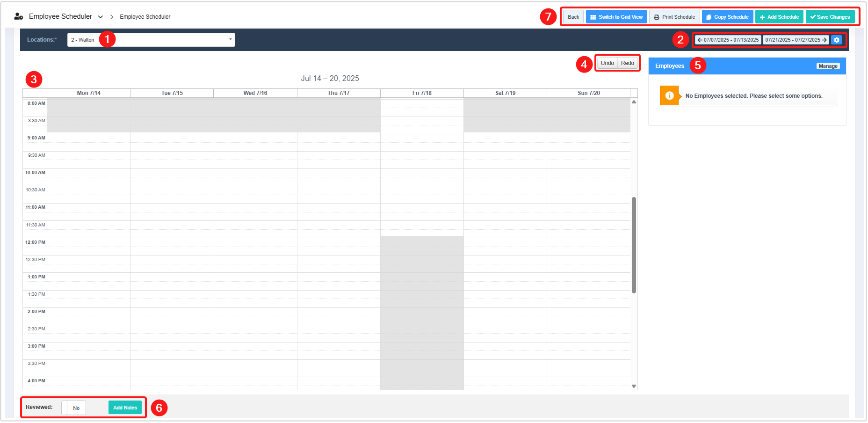Save changes with the checkmark button
Screen dimensions: 868x423
[830, 17]
